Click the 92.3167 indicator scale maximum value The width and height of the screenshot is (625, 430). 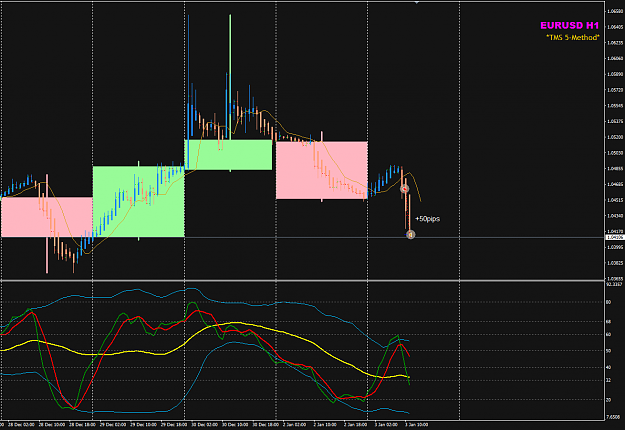[614, 285]
